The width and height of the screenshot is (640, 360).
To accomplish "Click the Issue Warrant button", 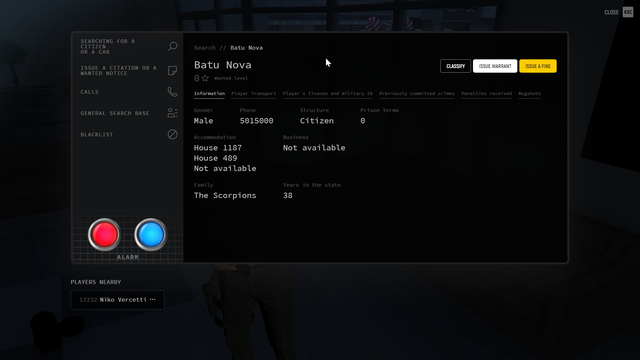I will [x=495, y=66].
